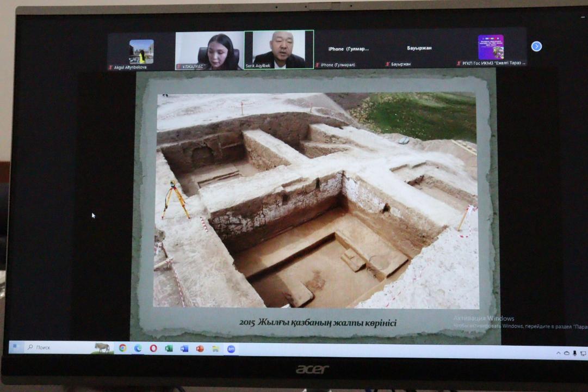This screenshot has height=392, width=588.
Task: Click the horse image in the taskbar search box
Action: coord(102,348)
